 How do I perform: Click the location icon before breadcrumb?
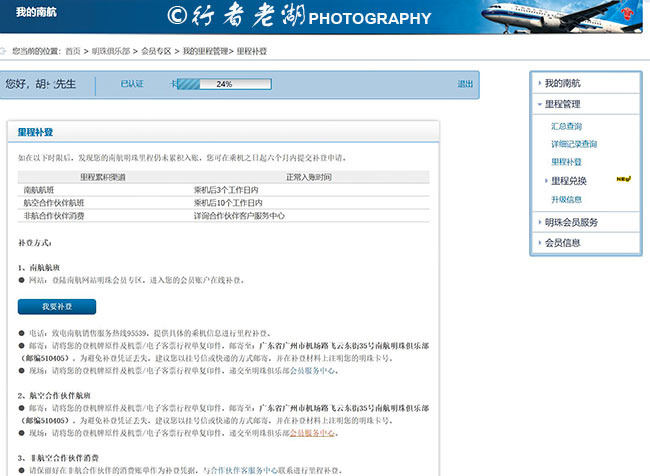(3, 51)
